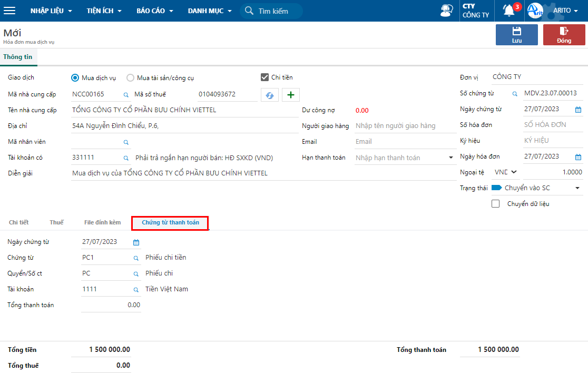This screenshot has height=373, width=588.
Task: Open the hamburger navigation menu
Action: point(9,11)
